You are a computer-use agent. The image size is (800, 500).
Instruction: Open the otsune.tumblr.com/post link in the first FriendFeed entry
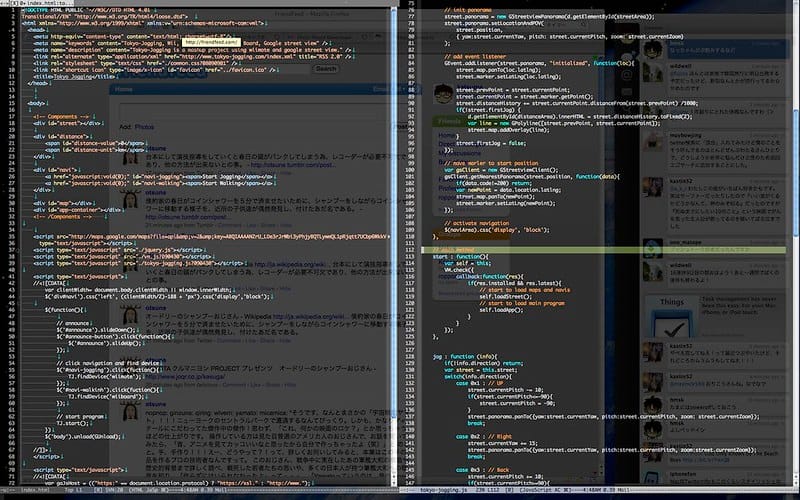click(293, 165)
